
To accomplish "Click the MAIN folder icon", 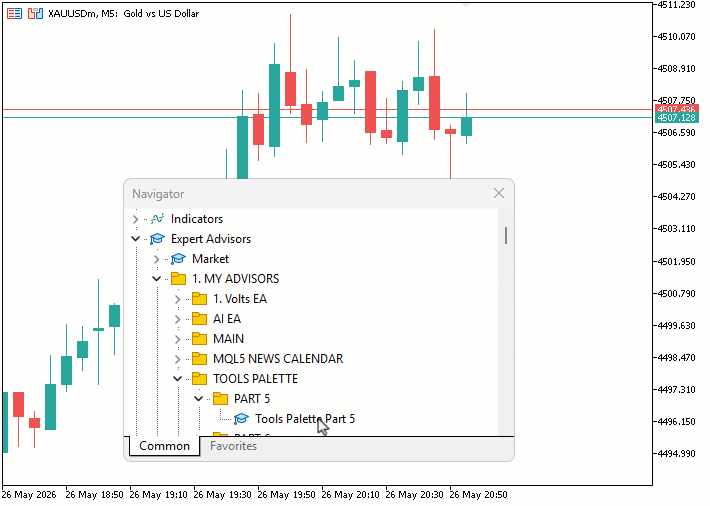I will pyautogui.click(x=199, y=339).
